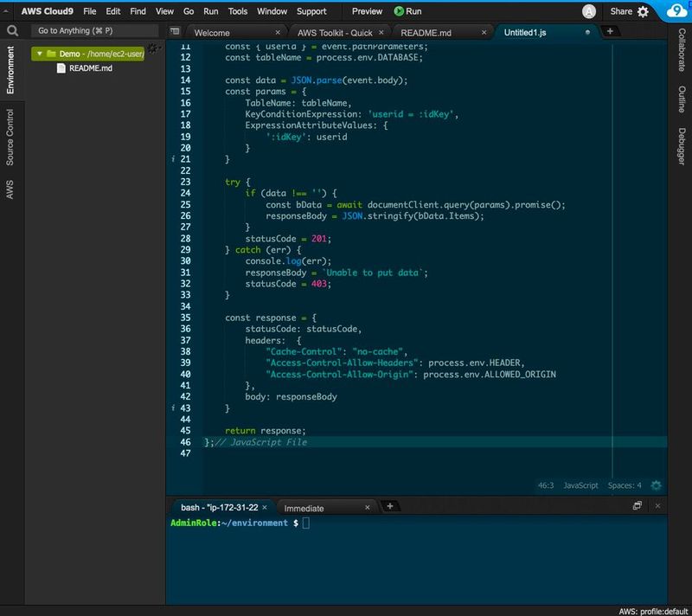Collapse the menu bar with top-left arrow
This screenshot has width=692, height=616.
pyautogui.click(x=6, y=11)
